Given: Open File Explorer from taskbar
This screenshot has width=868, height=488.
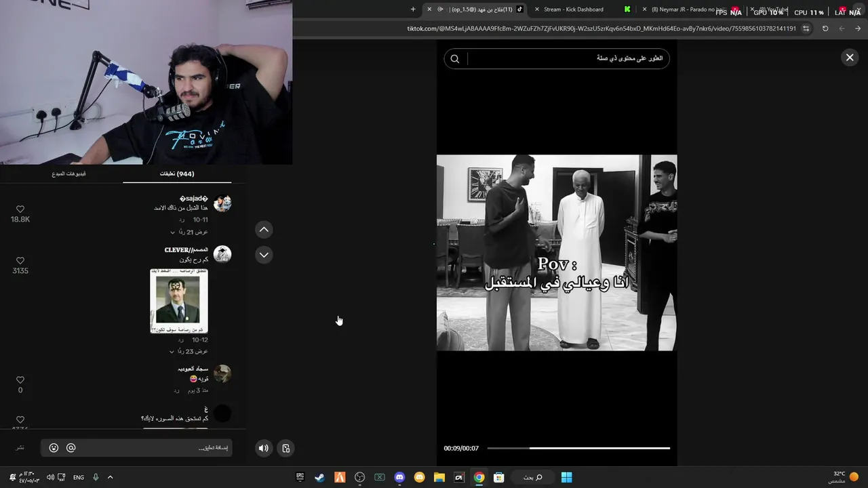Looking at the screenshot, I should 439,477.
